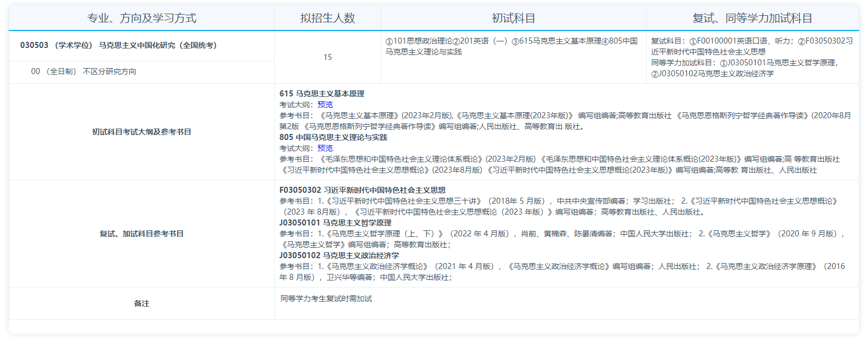The width and height of the screenshot is (868, 342).
Task: Open the 预览 link under 615 马克思主义基本原理
Action: tap(325, 105)
